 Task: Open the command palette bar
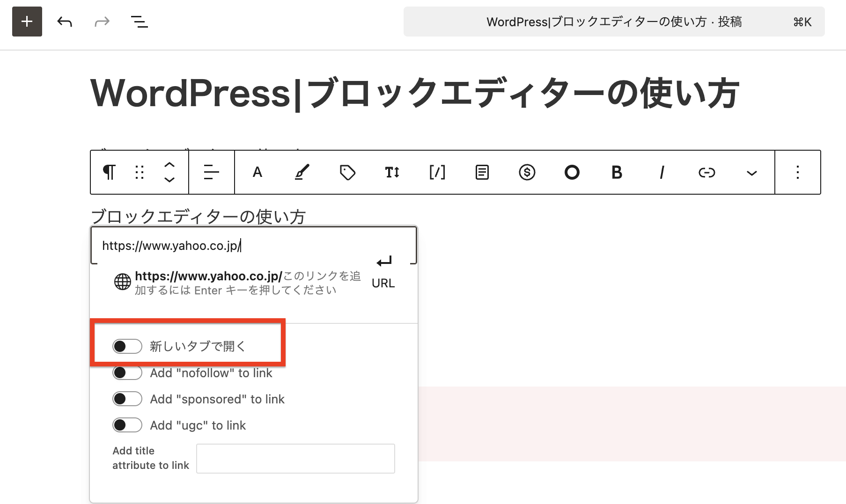pos(614,22)
